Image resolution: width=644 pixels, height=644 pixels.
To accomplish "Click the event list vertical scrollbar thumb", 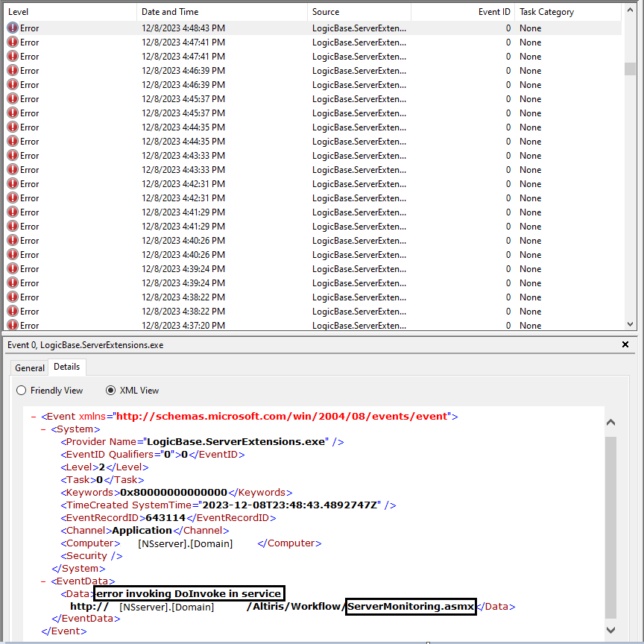I will pos(631,69).
